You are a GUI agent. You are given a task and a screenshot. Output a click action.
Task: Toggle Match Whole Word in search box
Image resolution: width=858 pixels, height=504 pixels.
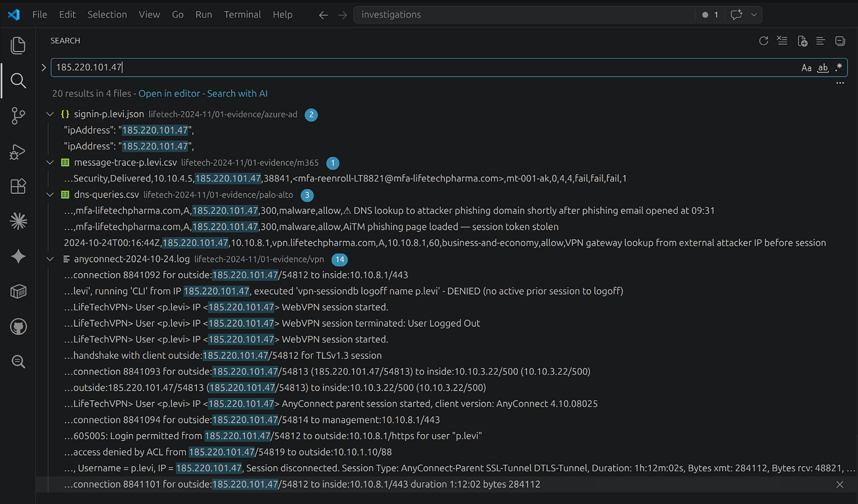pos(823,68)
